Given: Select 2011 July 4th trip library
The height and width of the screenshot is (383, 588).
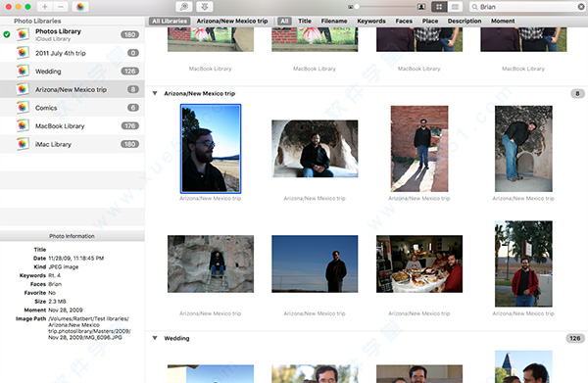Looking at the screenshot, I should pyautogui.click(x=72, y=53).
